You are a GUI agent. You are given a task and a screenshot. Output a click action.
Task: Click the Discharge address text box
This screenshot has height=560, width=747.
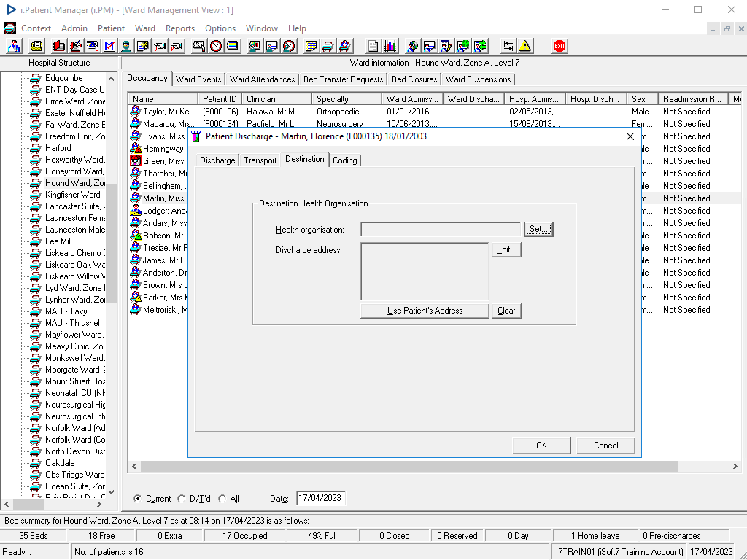tap(425, 271)
